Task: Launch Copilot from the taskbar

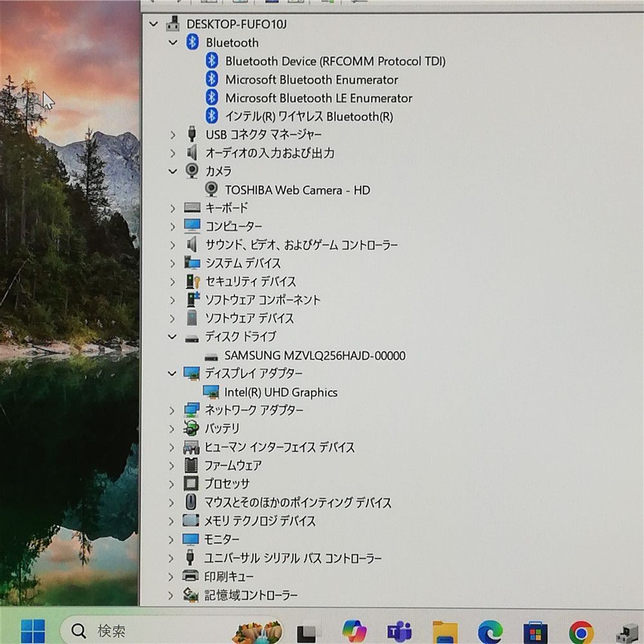Action: point(353,630)
